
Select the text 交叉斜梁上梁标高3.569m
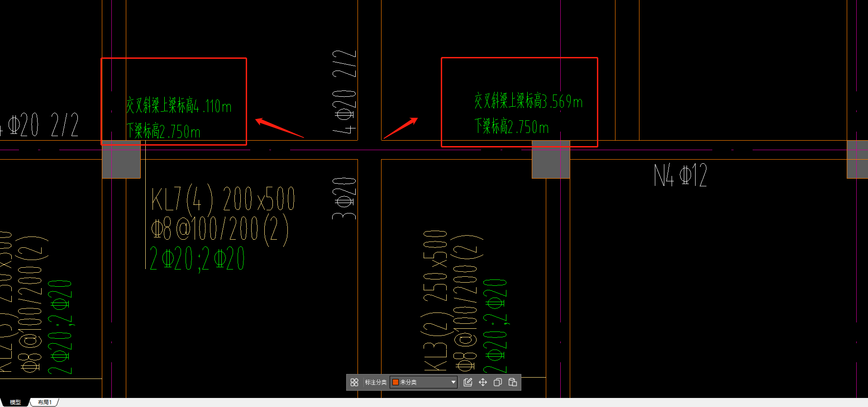pos(528,100)
